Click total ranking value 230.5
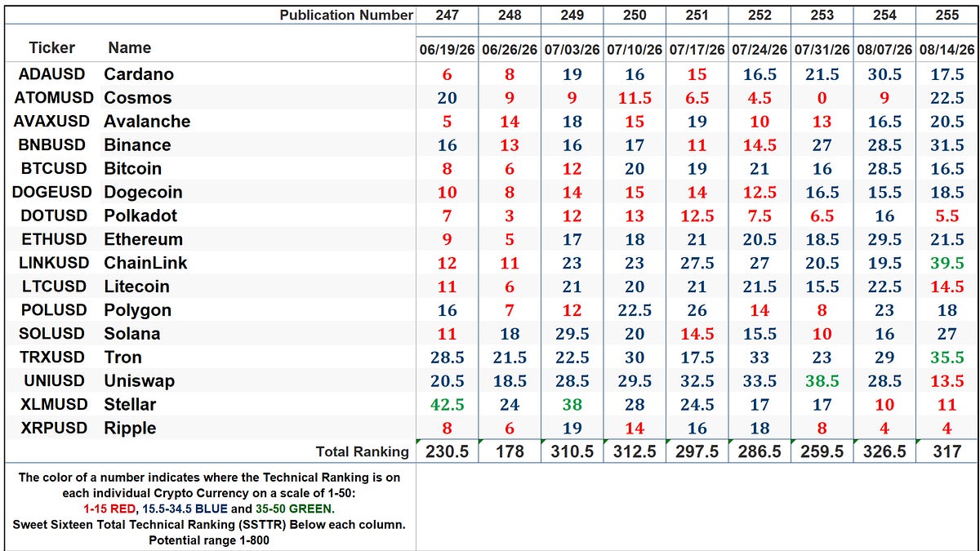The image size is (980, 551). (x=448, y=451)
